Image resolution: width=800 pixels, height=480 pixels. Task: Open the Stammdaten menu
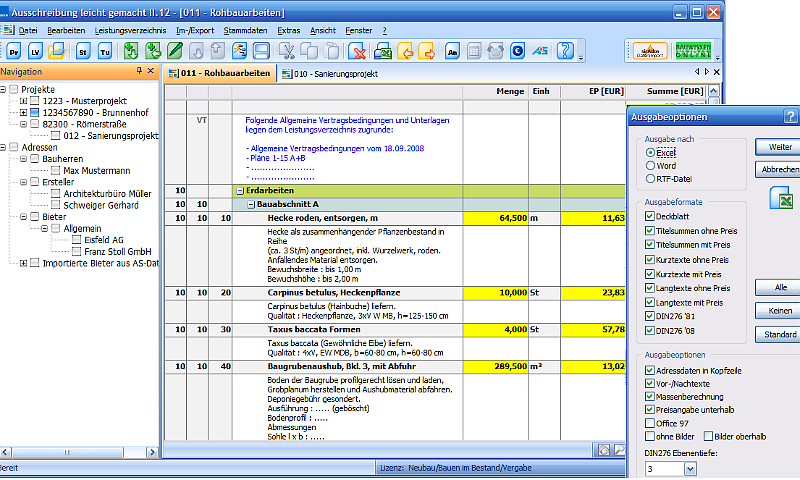[245, 31]
